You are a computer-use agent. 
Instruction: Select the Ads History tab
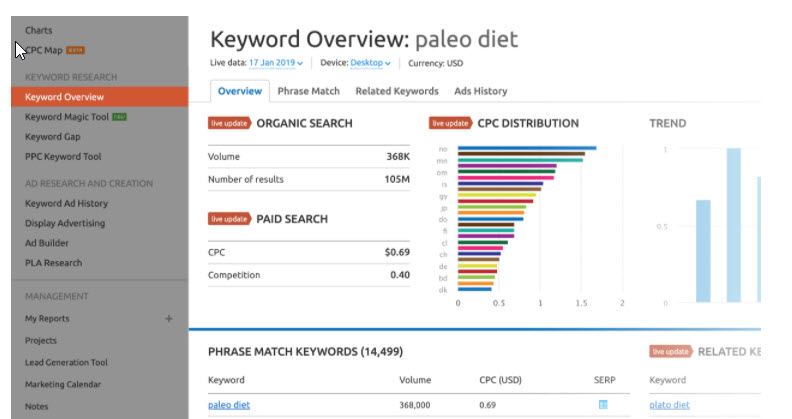[x=480, y=91]
